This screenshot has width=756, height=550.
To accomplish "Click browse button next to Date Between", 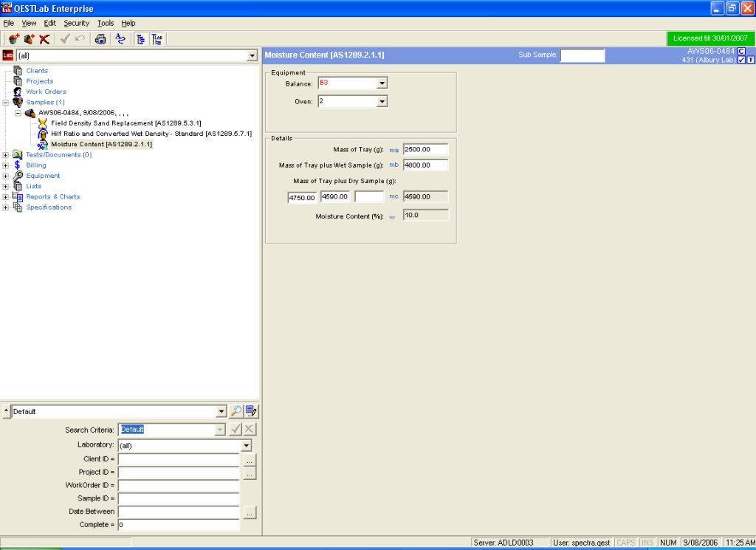I will pyautogui.click(x=250, y=512).
